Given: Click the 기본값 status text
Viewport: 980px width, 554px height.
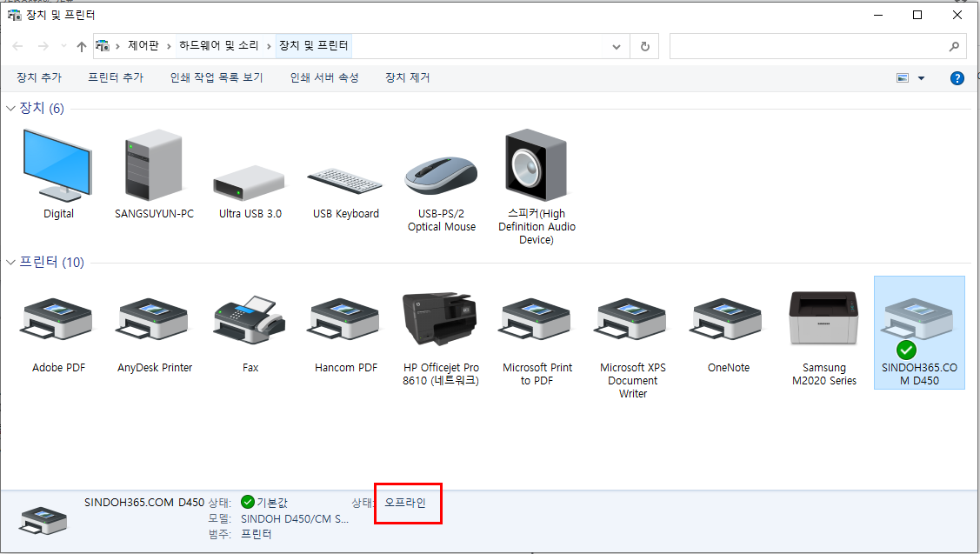Looking at the screenshot, I should pyautogui.click(x=272, y=503).
